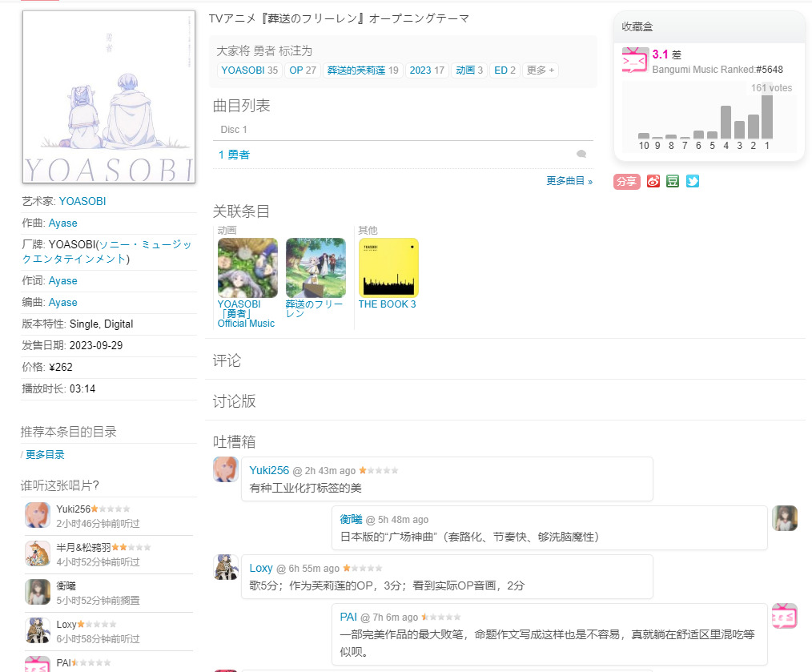Select the YOASOBI tag
The height and width of the screenshot is (672, 812).
[250, 70]
